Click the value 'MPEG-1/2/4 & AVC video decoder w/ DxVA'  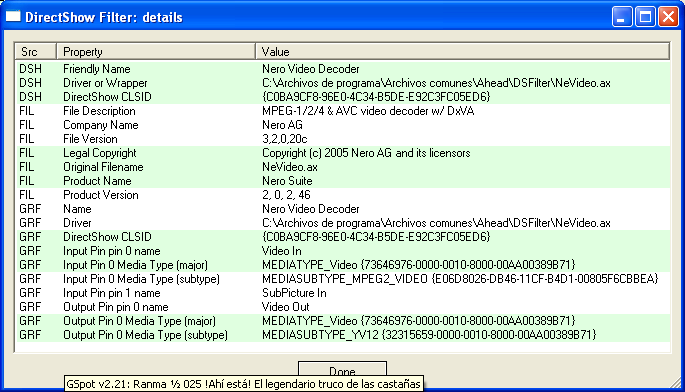tap(368, 111)
